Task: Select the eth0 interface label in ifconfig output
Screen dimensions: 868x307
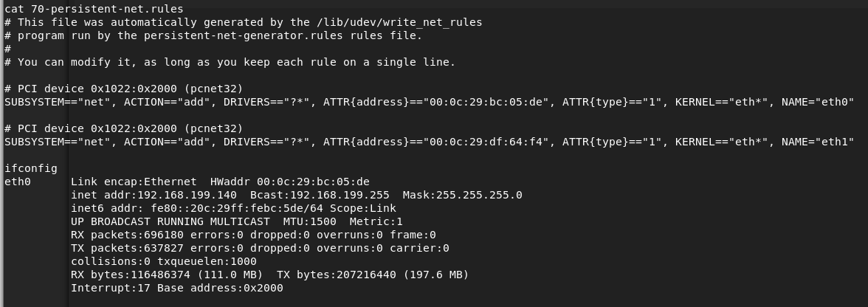Action: [x=18, y=182]
